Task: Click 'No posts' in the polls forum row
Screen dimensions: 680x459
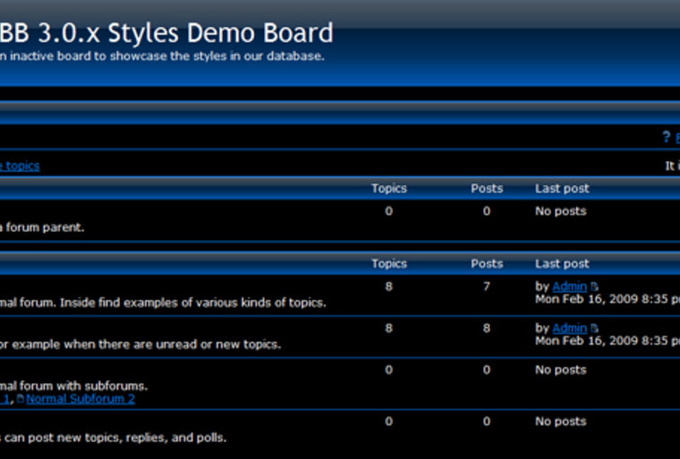Action: pos(560,422)
